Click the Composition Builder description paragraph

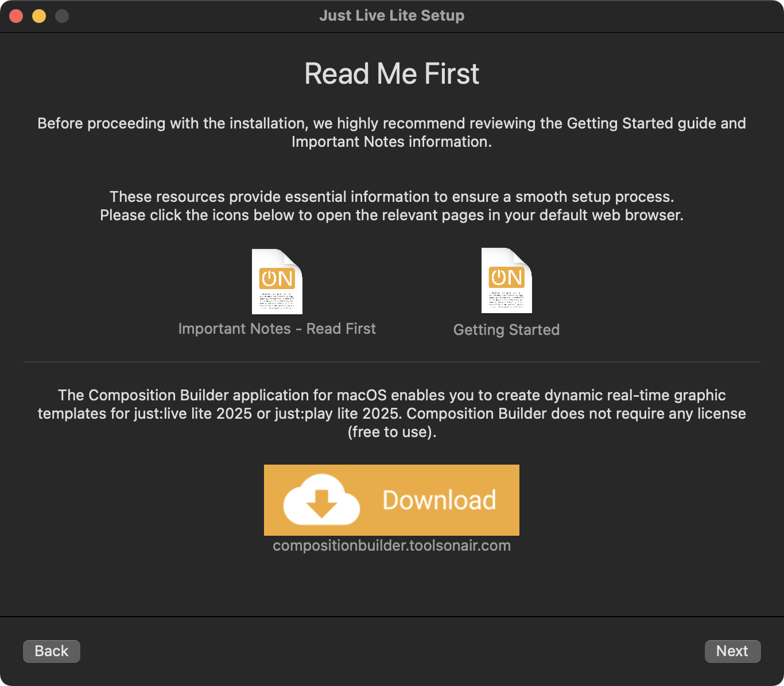pos(392,414)
